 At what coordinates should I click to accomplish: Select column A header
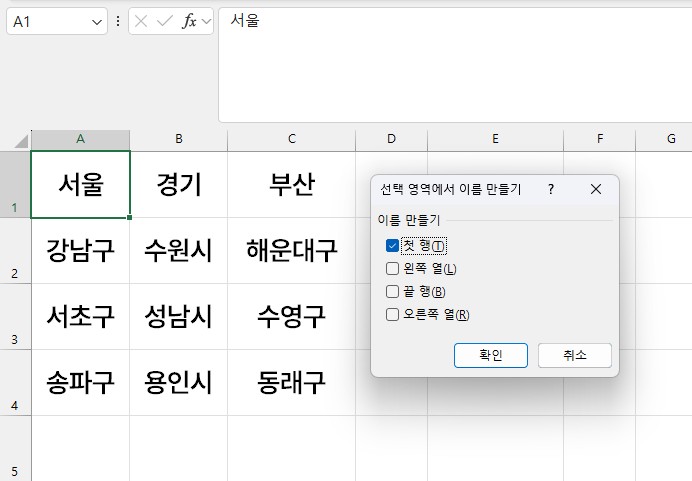[80, 139]
